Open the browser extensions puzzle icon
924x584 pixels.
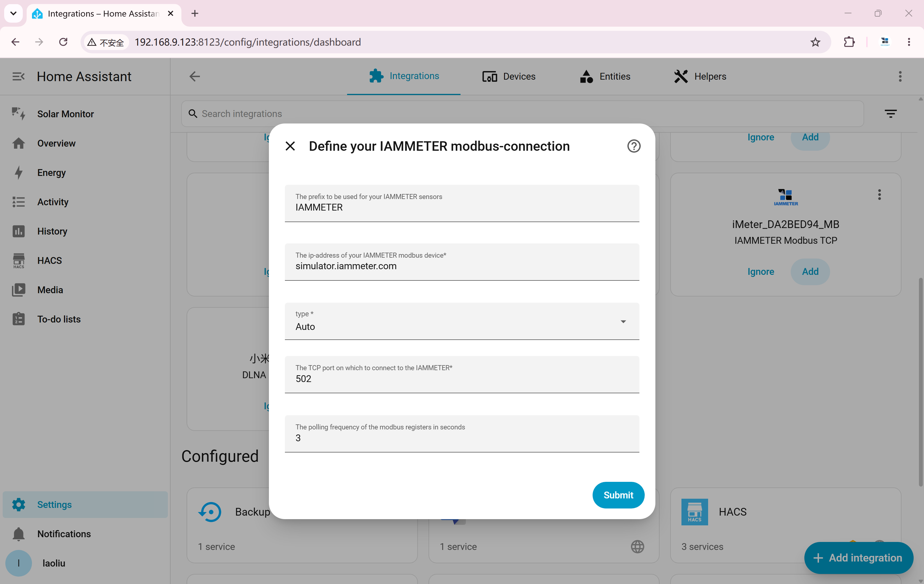pyautogui.click(x=849, y=42)
